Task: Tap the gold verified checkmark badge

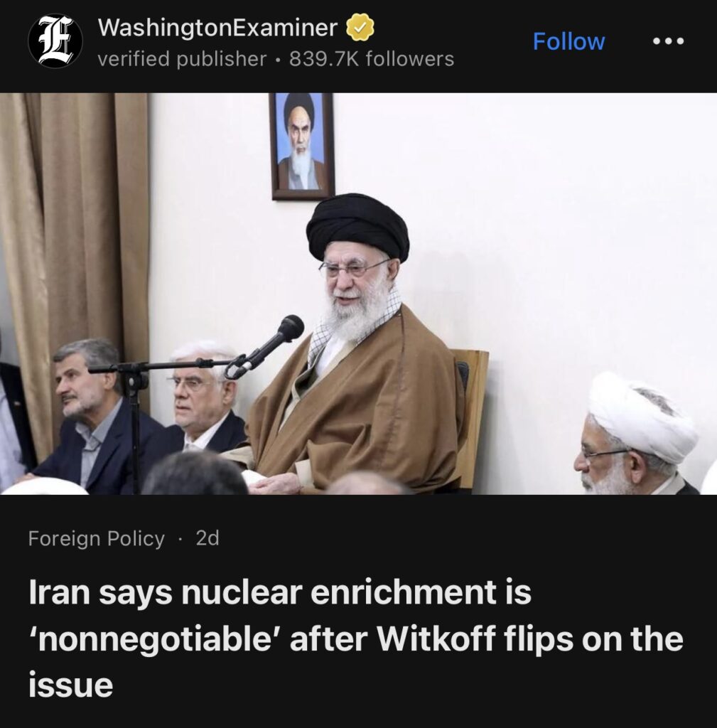Action: 360,28
